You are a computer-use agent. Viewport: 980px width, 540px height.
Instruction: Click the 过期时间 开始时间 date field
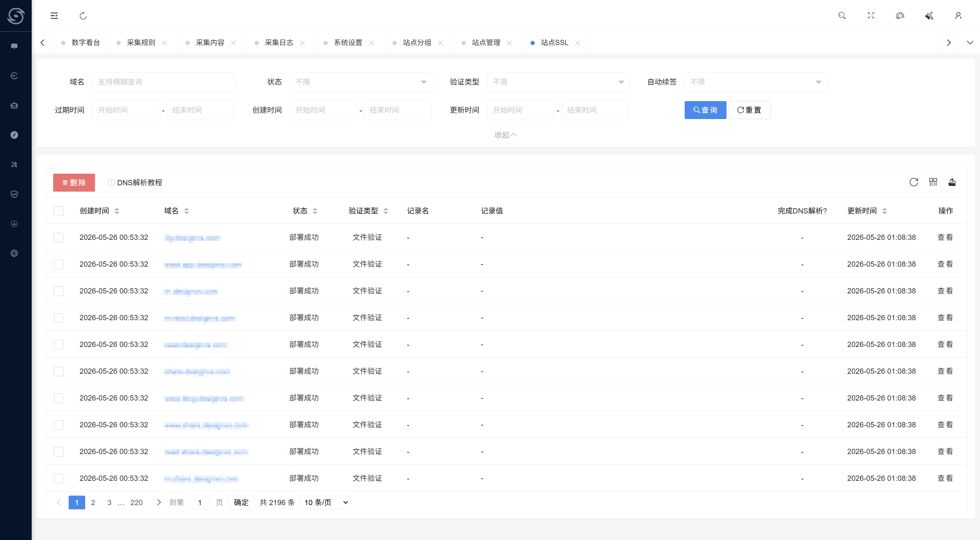point(126,110)
